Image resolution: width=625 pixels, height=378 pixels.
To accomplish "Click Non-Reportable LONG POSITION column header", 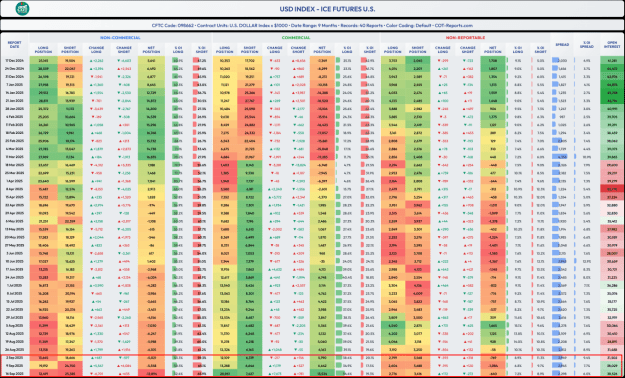I will pyautogui.click(x=393, y=49).
